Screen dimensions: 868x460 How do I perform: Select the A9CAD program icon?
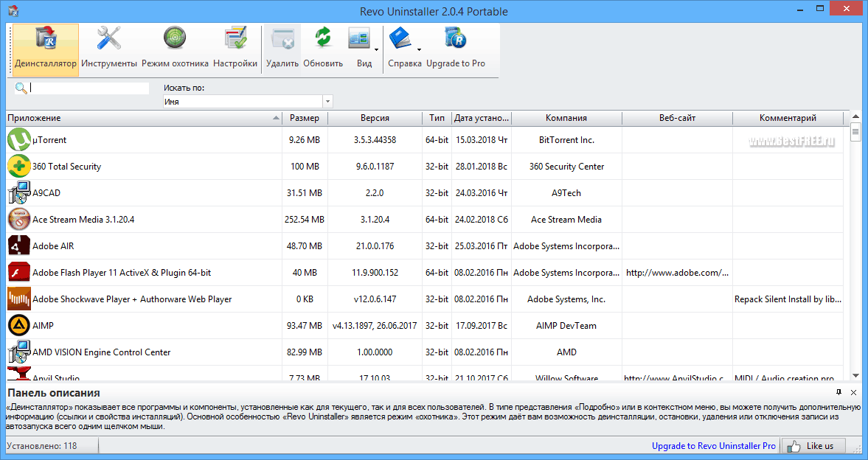click(x=19, y=192)
